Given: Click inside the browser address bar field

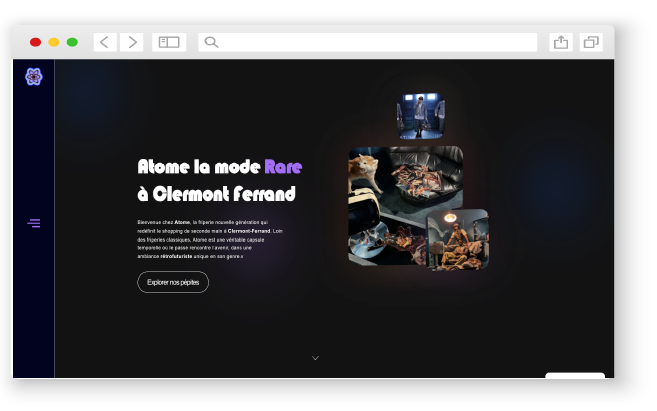Looking at the screenshot, I should [370, 42].
